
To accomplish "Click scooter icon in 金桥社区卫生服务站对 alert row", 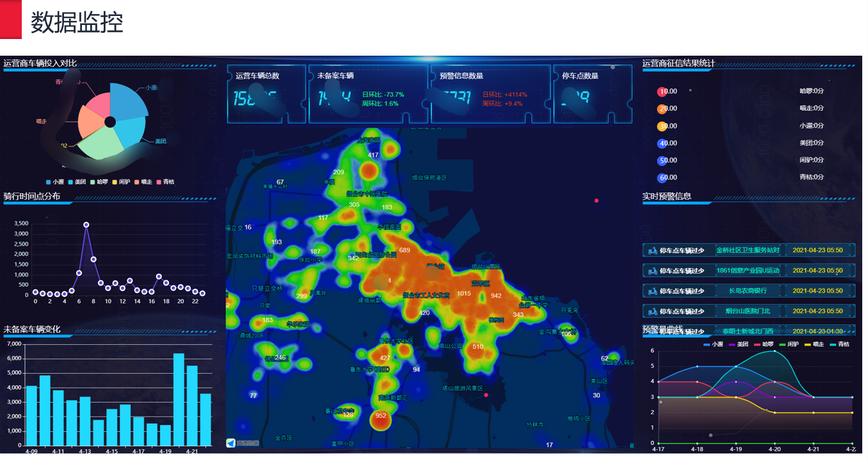I will 653,250.
